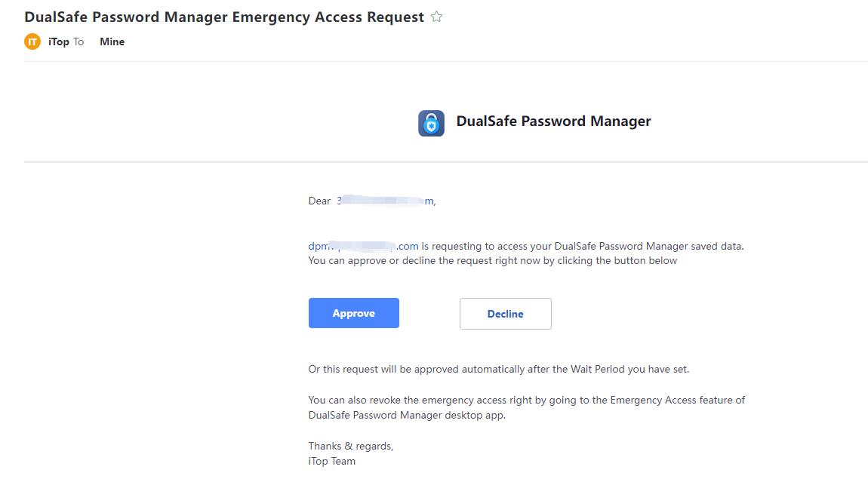Select the Mine recipient label
The width and height of the screenshot is (868, 485).
[x=112, y=41]
